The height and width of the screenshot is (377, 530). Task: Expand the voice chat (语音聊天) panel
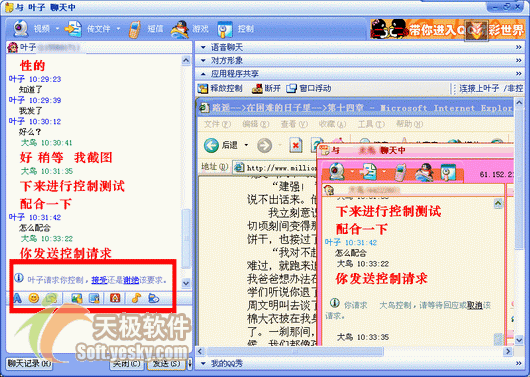(x=359, y=47)
